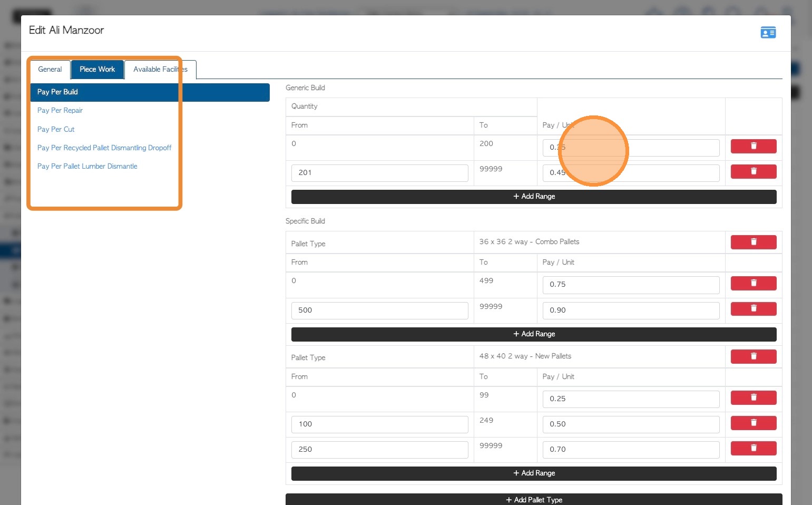Edit the Generic Build From field showing 201
812x505 pixels.
(x=380, y=173)
